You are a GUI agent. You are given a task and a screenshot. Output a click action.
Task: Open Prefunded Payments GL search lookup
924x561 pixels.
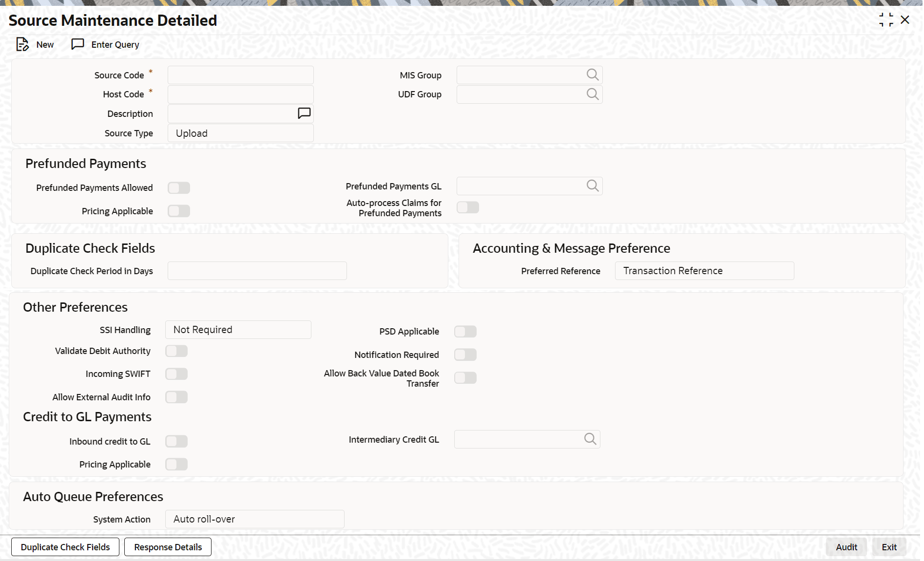click(x=592, y=186)
